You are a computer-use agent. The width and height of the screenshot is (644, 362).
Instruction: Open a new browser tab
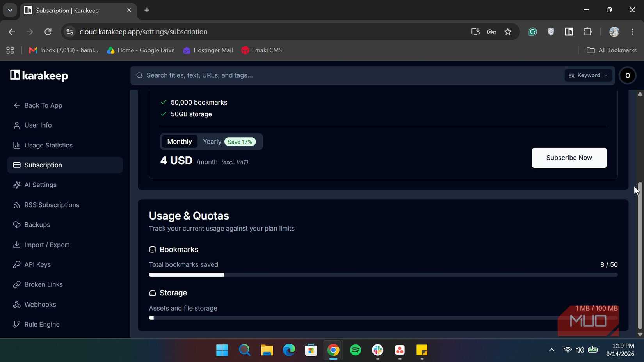147,10
